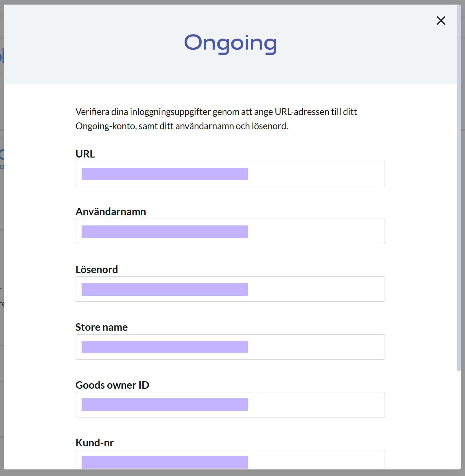Click the URL field label
Image resolution: width=465 pixels, height=476 pixels.
(85, 154)
